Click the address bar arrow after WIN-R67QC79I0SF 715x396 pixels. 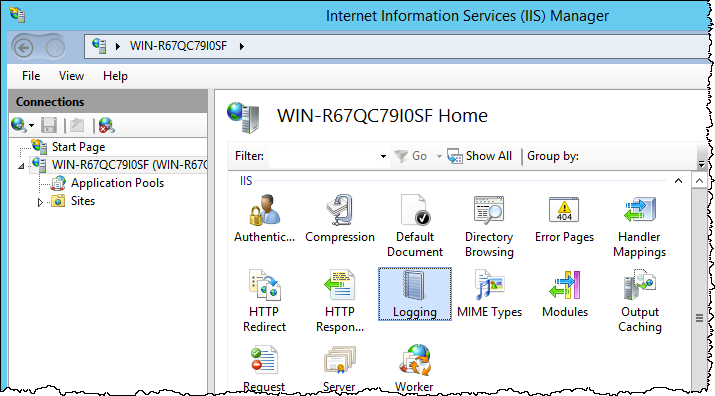tap(242, 46)
